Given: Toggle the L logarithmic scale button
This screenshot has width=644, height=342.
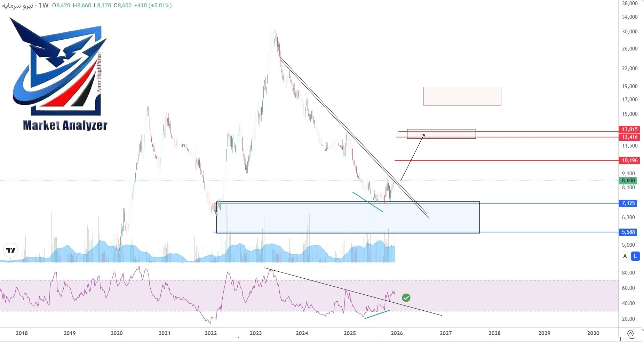Looking at the screenshot, I should click(x=635, y=256).
